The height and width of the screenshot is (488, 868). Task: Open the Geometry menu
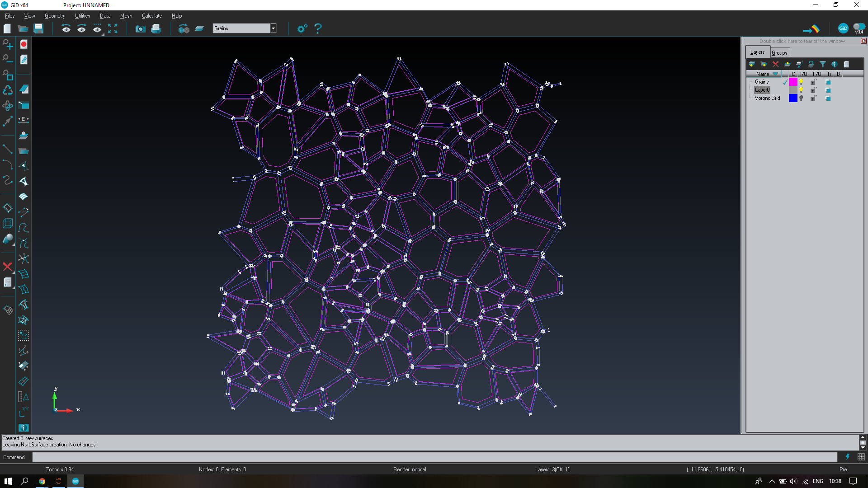click(x=55, y=16)
